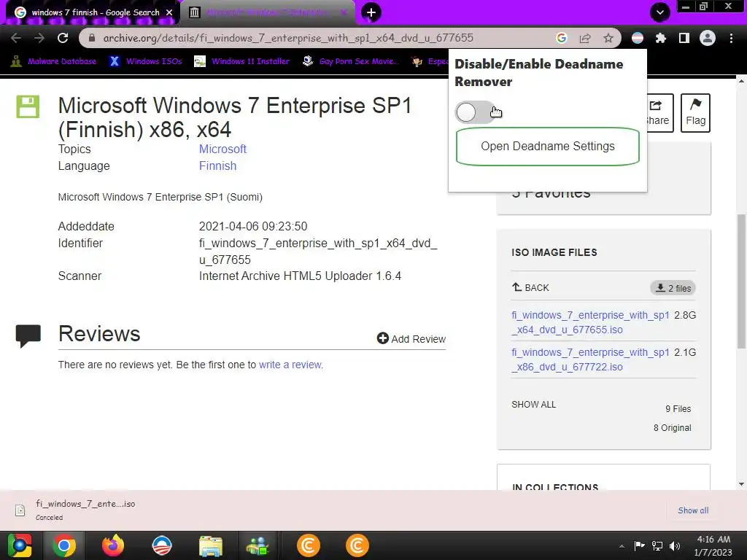Open Chrome from the taskbar
The image size is (747, 560).
pos(64,545)
